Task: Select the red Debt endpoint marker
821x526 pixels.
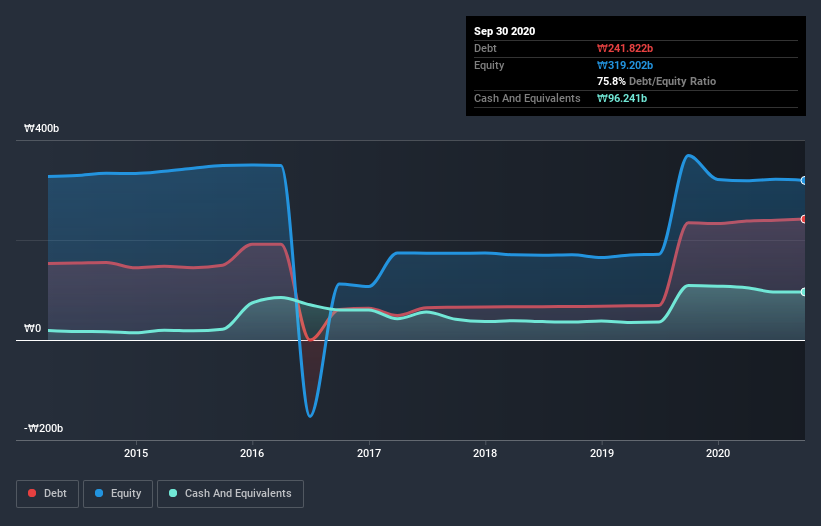Action: pyautogui.click(x=804, y=219)
